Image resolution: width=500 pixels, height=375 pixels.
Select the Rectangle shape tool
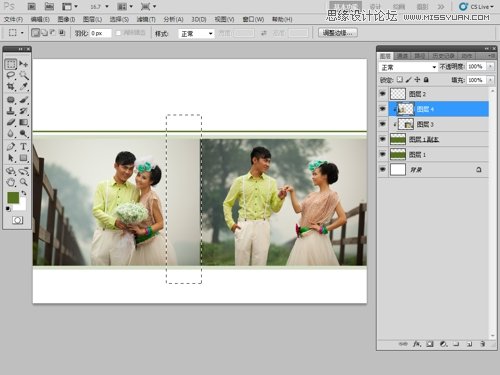coord(24,158)
